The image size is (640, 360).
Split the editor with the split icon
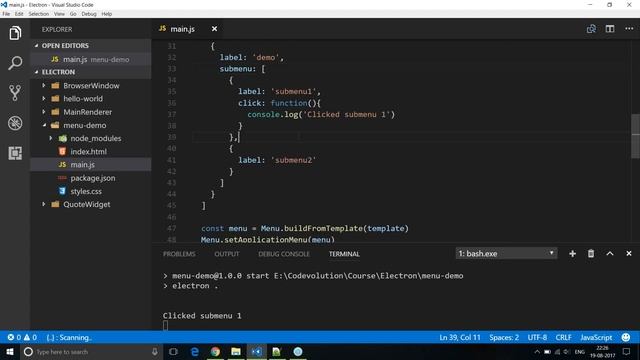(x=610, y=29)
